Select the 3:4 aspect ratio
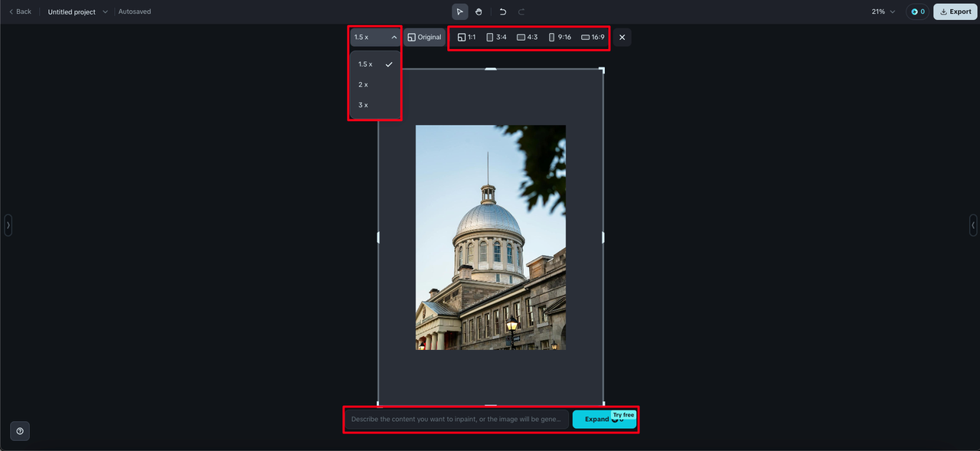 [x=496, y=37]
